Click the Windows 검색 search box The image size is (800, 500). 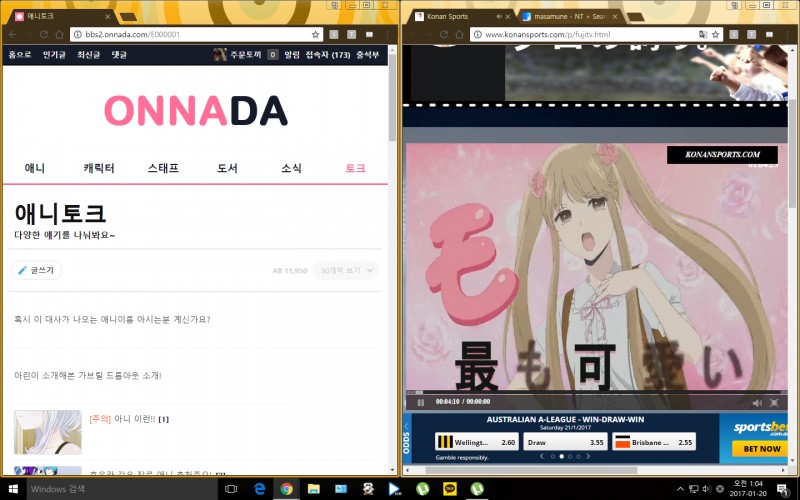(110, 489)
